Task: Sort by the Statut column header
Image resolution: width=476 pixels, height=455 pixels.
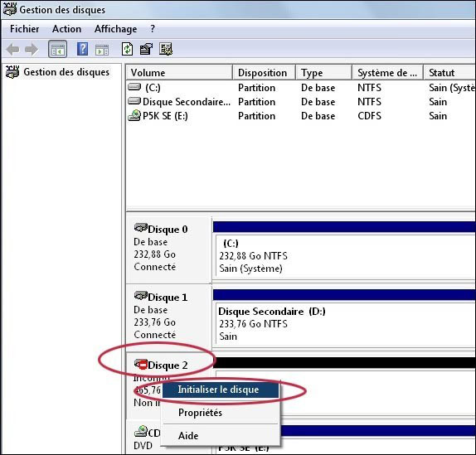Action: (449, 73)
